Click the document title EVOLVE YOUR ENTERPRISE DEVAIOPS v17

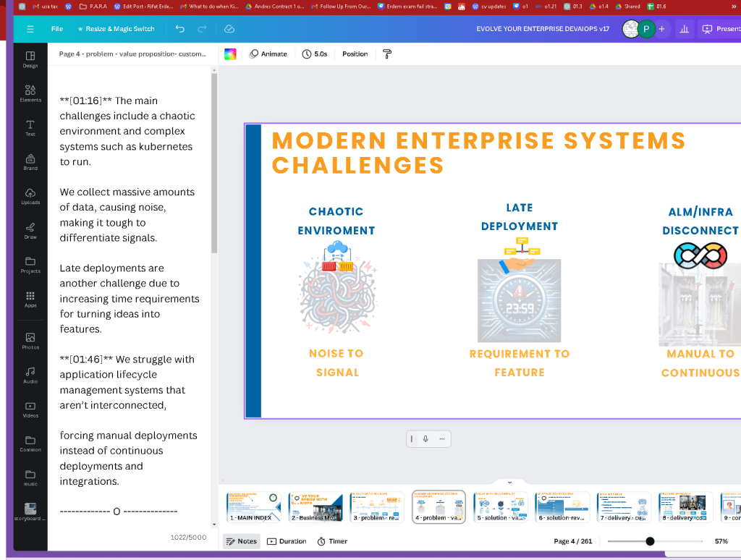[x=543, y=29]
